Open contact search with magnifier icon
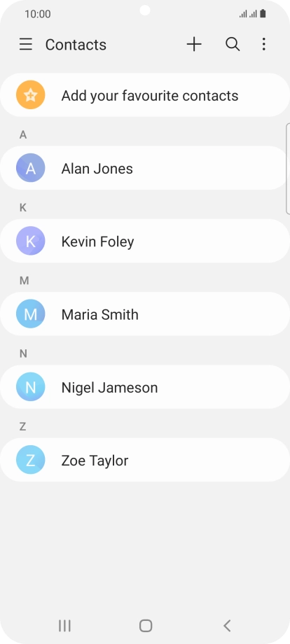Viewport: 290px width, 644px height. pyautogui.click(x=233, y=44)
